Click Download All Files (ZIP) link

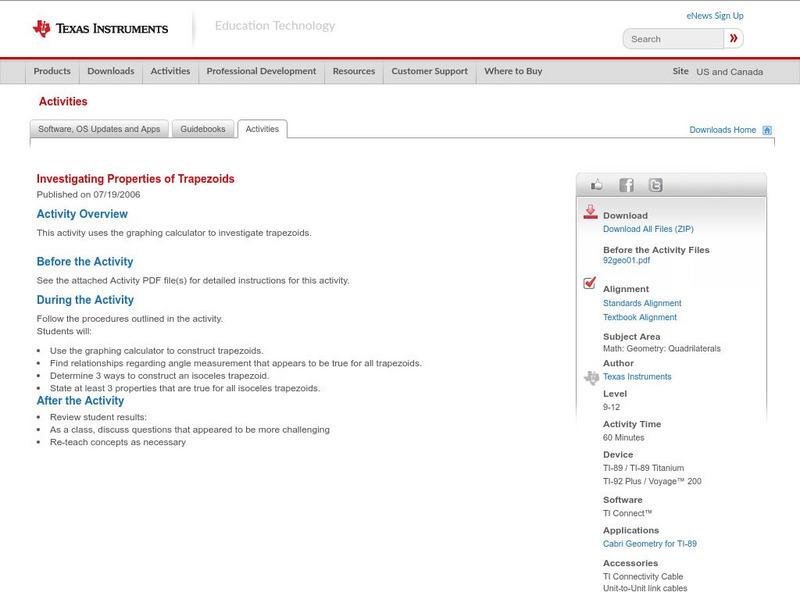(648, 229)
